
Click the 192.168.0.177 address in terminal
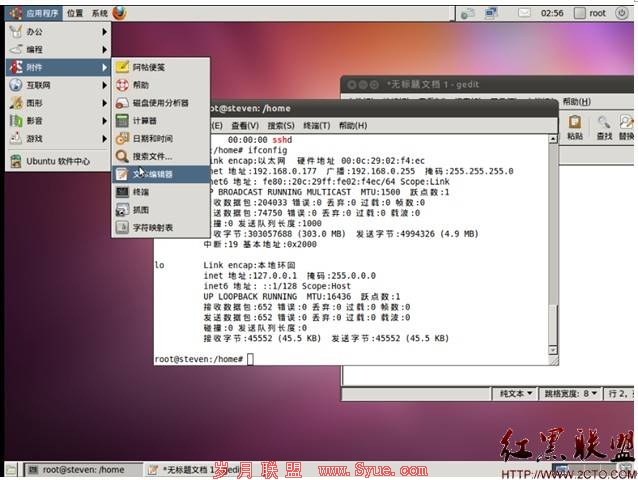click(x=284, y=171)
